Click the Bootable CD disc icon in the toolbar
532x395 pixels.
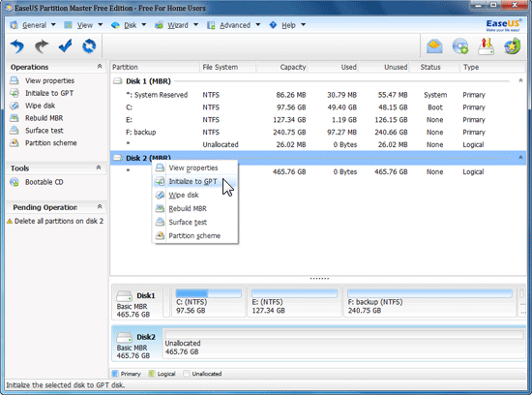[460, 46]
